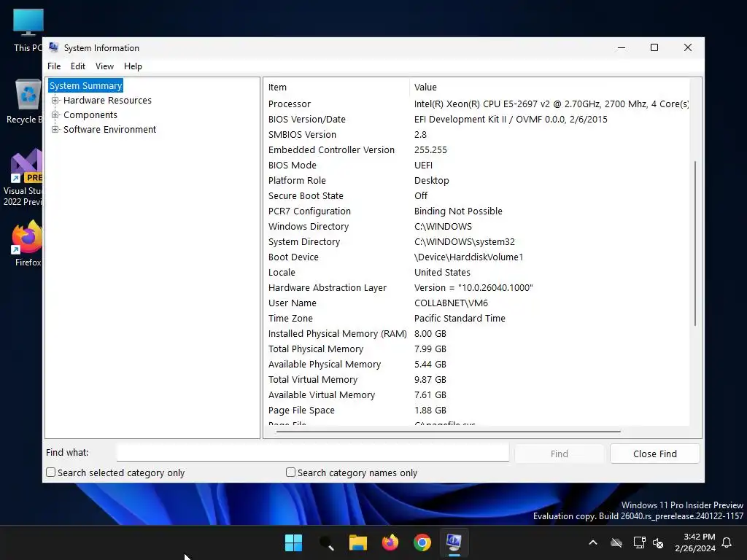Click the horizontal scrollbar in details pane
Screen dimensions: 747x560
[x=448, y=432]
